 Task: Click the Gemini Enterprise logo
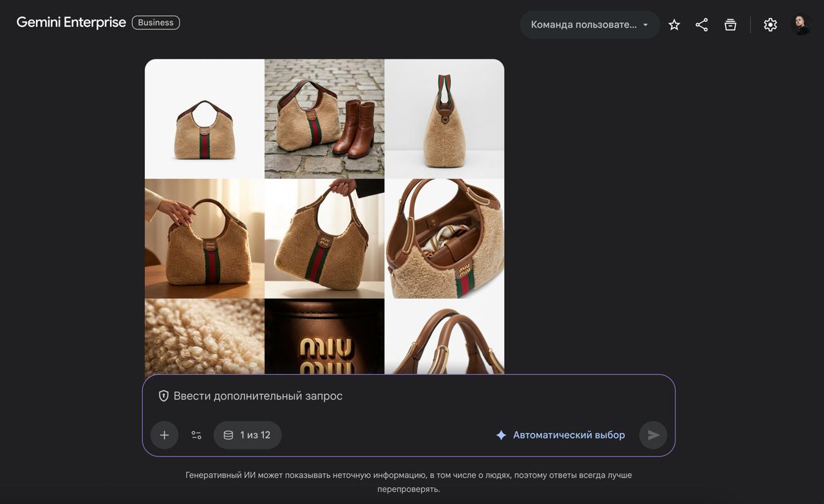point(71,23)
